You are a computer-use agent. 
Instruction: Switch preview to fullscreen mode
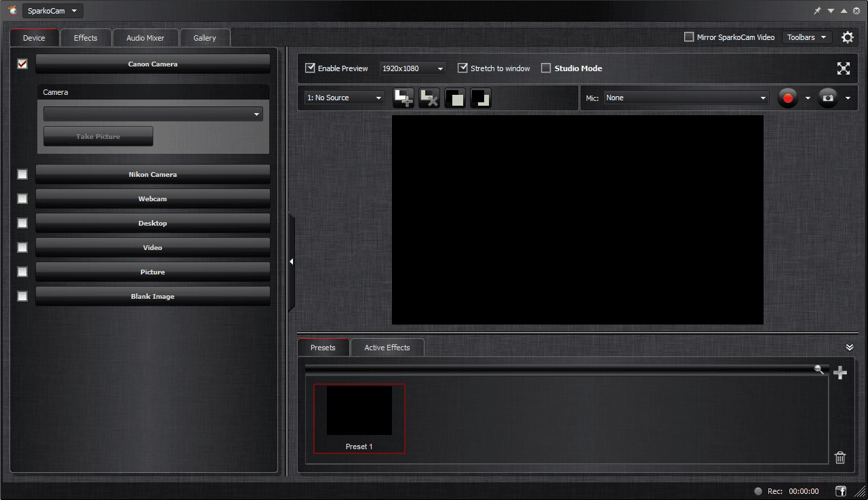click(x=844, y=68)
